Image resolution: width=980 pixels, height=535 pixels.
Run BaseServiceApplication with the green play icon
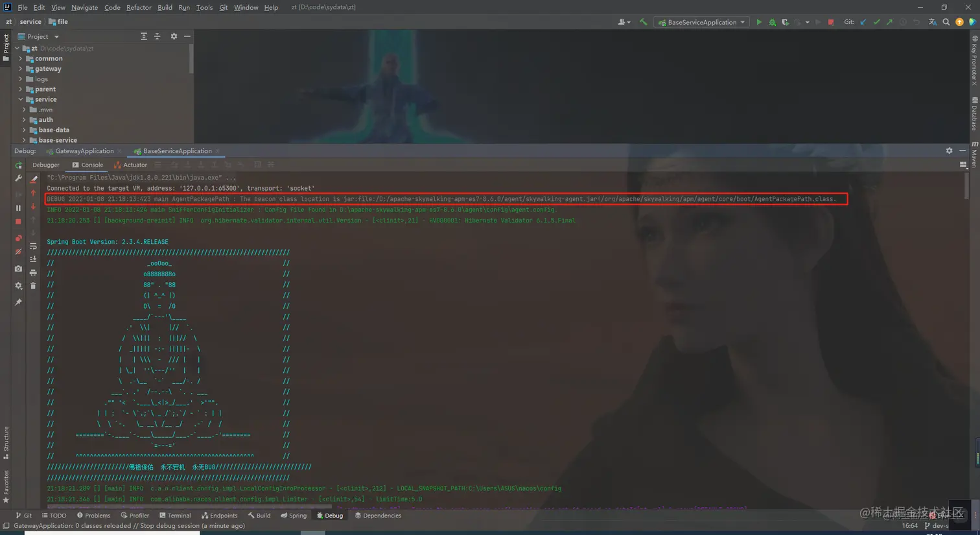tap(759, 22)
